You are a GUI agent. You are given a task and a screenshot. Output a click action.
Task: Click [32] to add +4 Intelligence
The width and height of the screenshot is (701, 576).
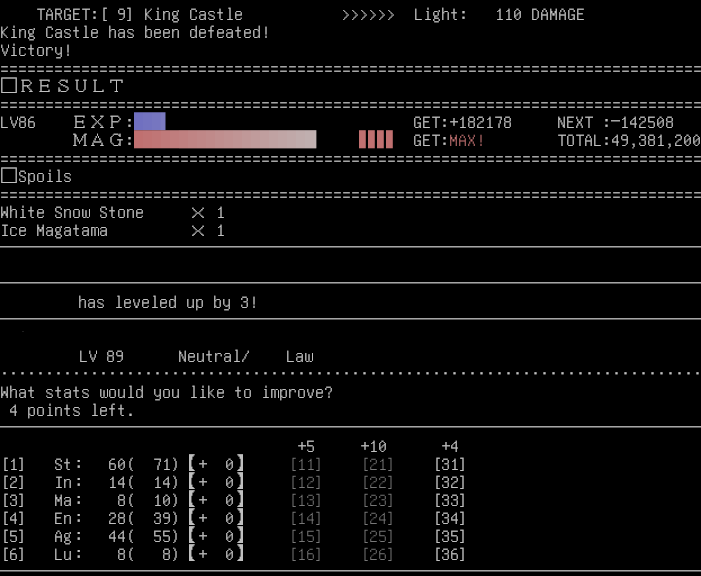pos(450,482)
